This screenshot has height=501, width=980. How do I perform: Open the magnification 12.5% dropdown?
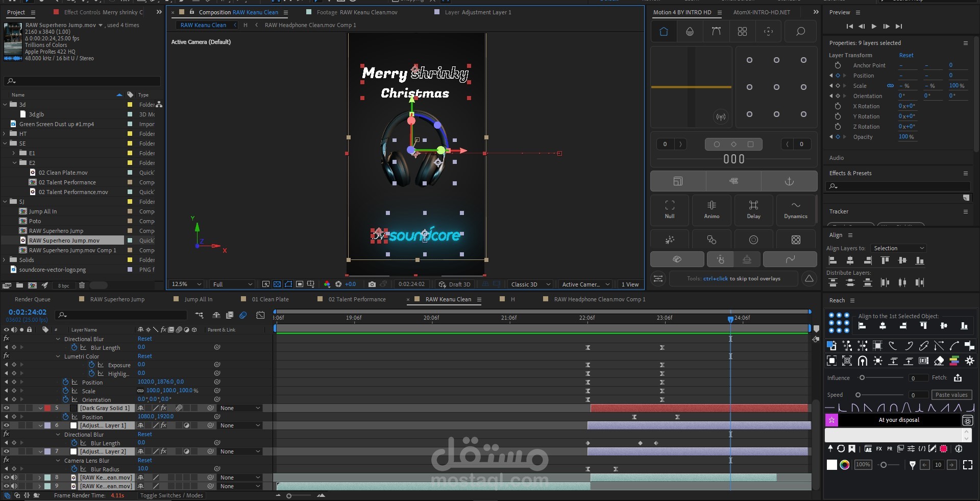(186, 284)
